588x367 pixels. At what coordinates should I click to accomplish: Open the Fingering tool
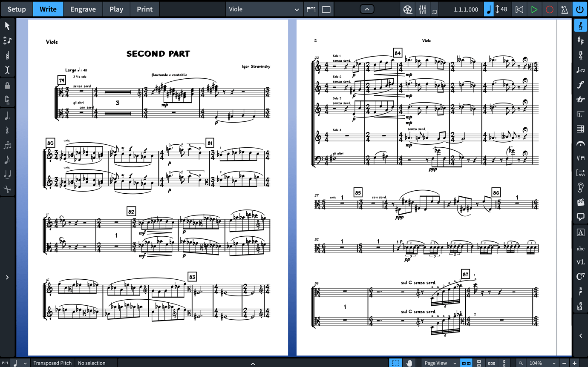(580, 292)
